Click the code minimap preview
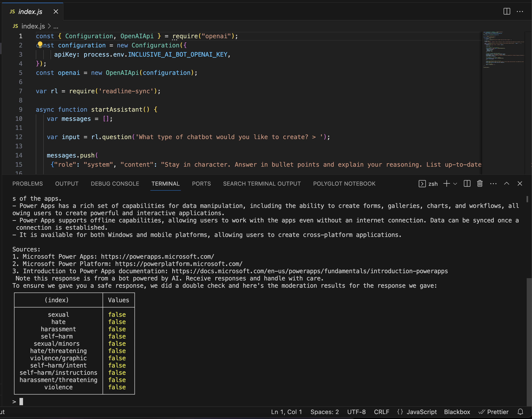The width and height of the screenshot is (532, 419). click(x=503, y=49)
